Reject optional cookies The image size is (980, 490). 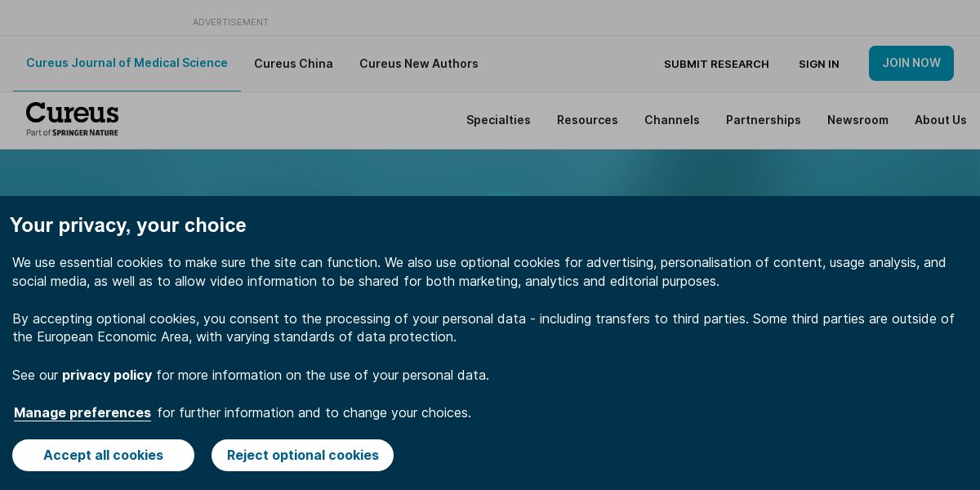302,455
